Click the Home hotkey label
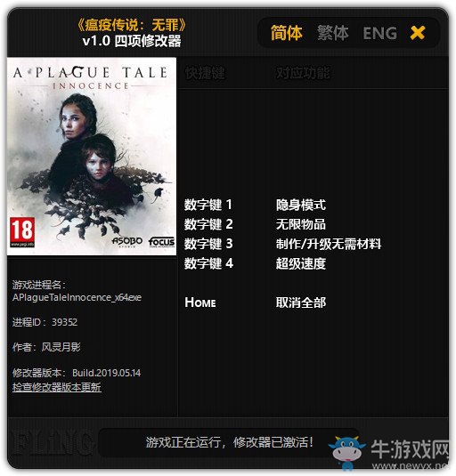The height and width of the screenshot is (476, 456). point(200,303)
